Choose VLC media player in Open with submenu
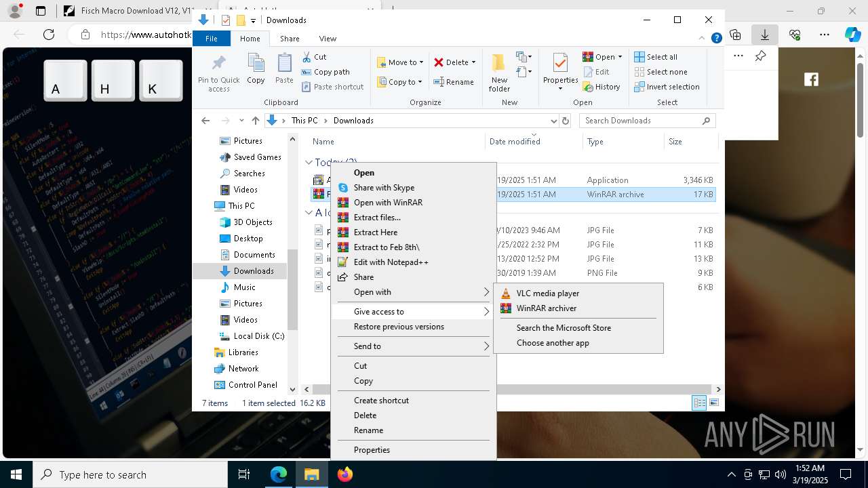This screenshot has height=488, width=868. pyautogui.click(x=578, y=293)
